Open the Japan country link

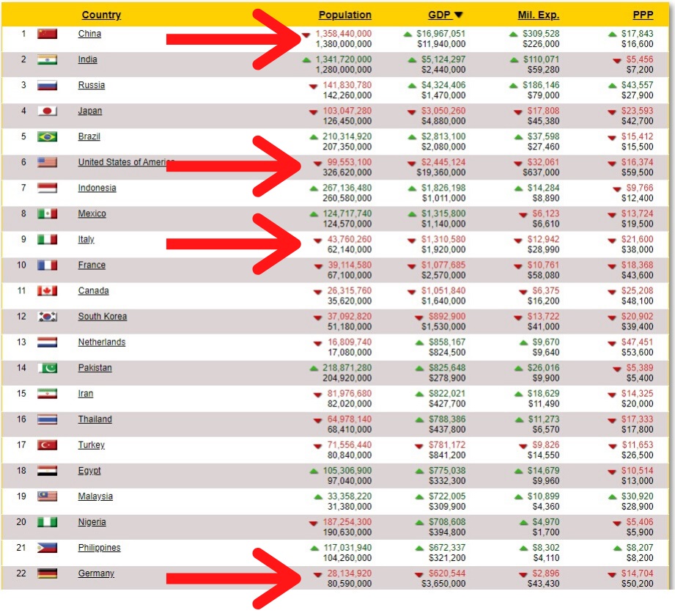pyautogui.click(x=90, y=111)
